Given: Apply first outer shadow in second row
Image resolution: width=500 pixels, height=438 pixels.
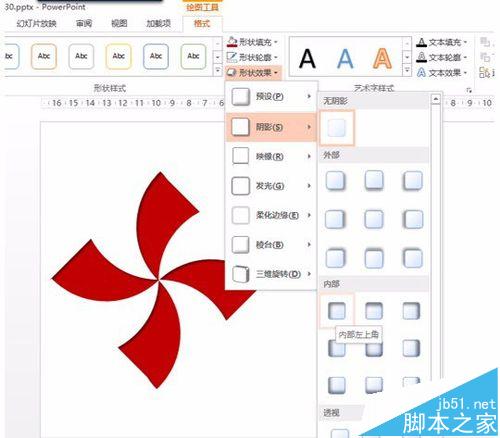Looking at the screenshot, I should (x=335, y=220).
